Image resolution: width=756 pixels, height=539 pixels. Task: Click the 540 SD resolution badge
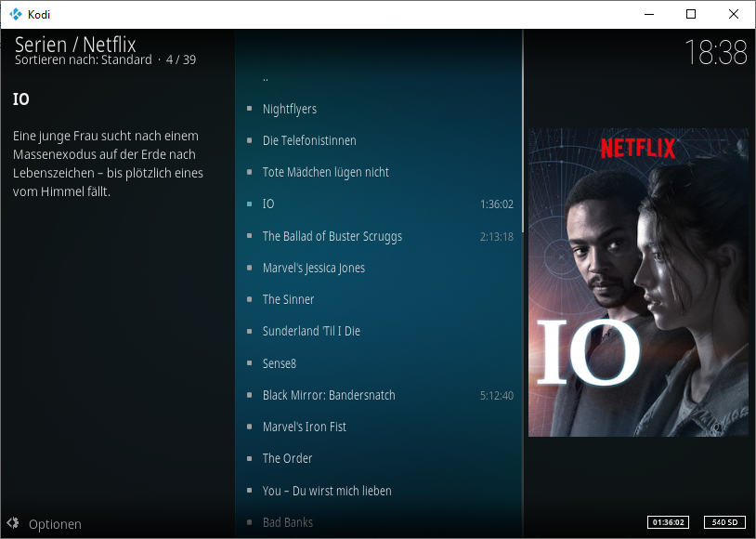[724, 522]
